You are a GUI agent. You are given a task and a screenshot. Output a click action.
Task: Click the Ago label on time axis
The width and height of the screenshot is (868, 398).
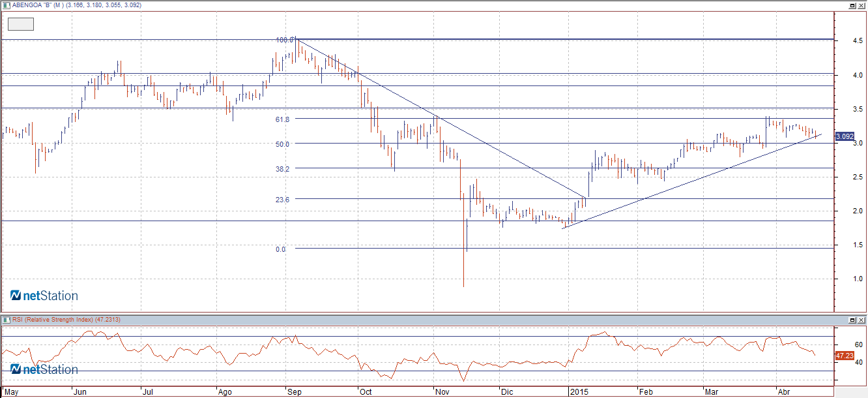point(225,392)
